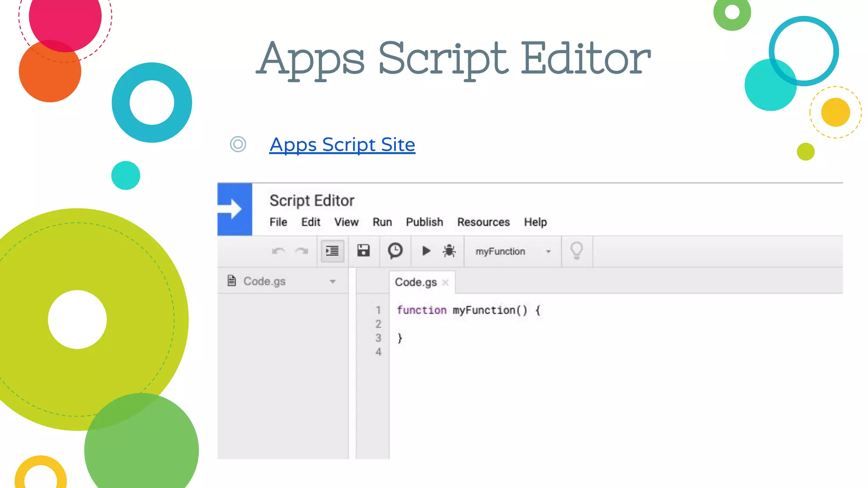Click the lightbulb hints icon

click(x=577, y=251)
